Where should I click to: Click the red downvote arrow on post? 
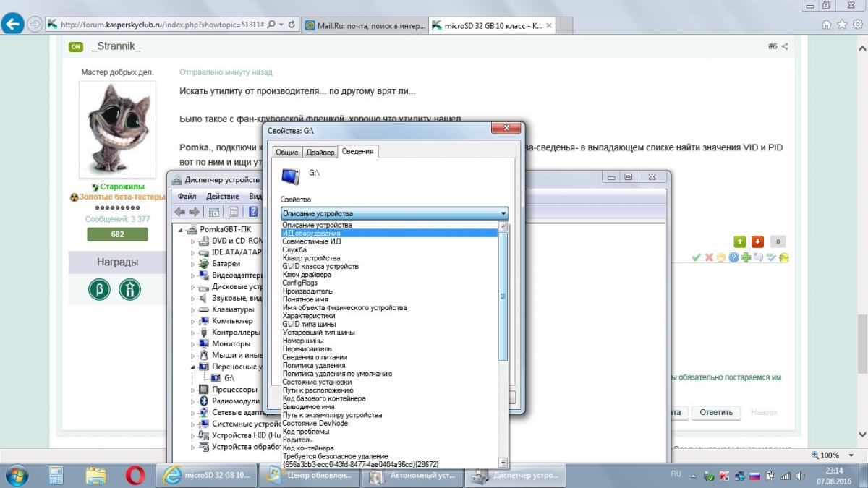click(757, 241)
